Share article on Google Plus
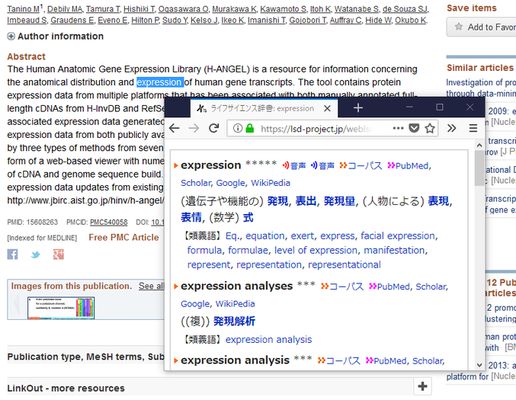This screenshot has height=400, width=516. click(x=58, y=255)
